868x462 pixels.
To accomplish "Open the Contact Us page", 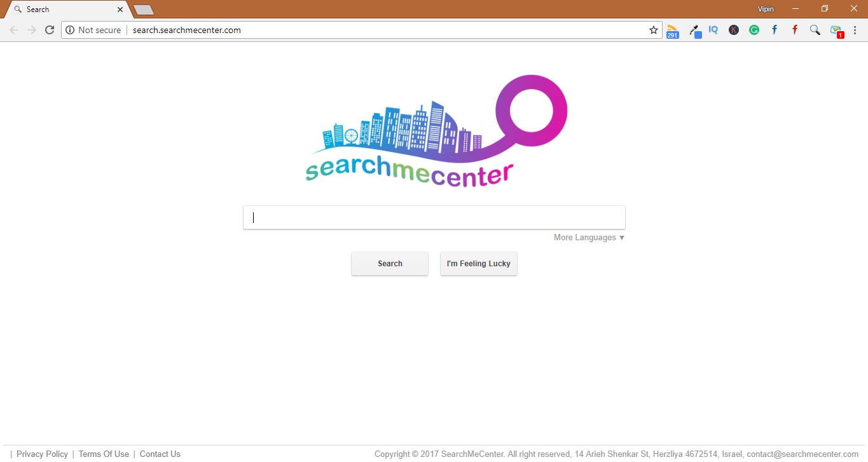I will pyautogui.click(x=160, y=454).
